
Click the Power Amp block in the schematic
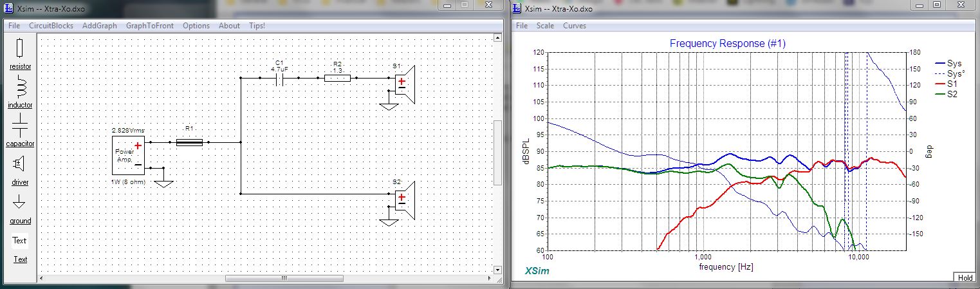(128, 155)
